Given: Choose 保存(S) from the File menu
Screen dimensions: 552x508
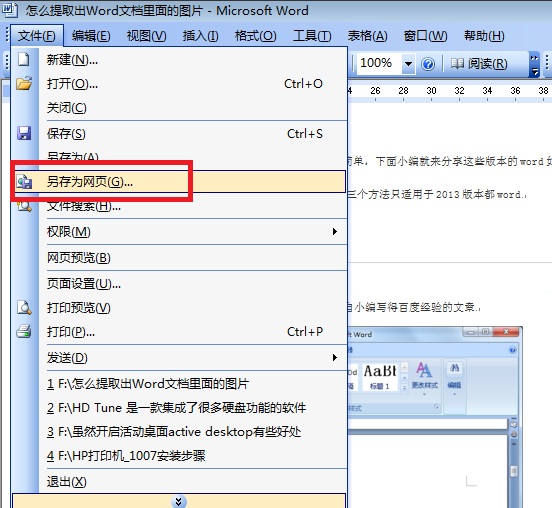Looking at the screenshot, I should tap(179, 133).
